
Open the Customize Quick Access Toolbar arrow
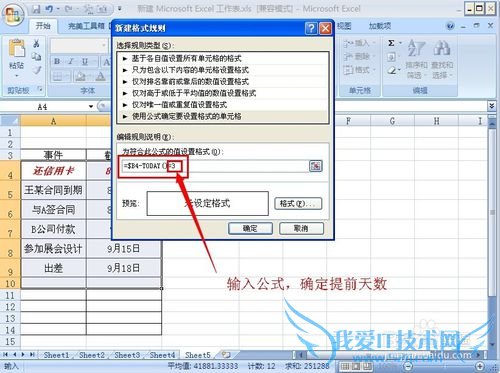pos(120,9)
